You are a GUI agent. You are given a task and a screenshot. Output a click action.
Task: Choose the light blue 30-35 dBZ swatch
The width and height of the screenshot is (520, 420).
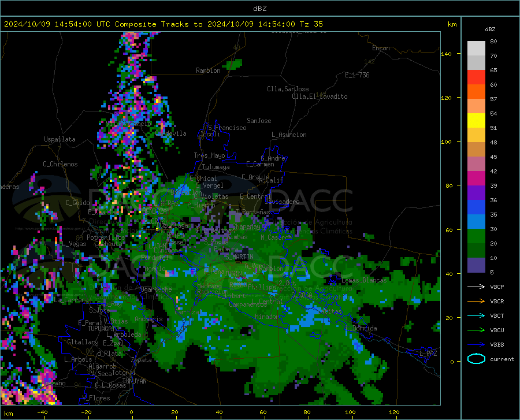pyautogui.click(x=476, y=222)
